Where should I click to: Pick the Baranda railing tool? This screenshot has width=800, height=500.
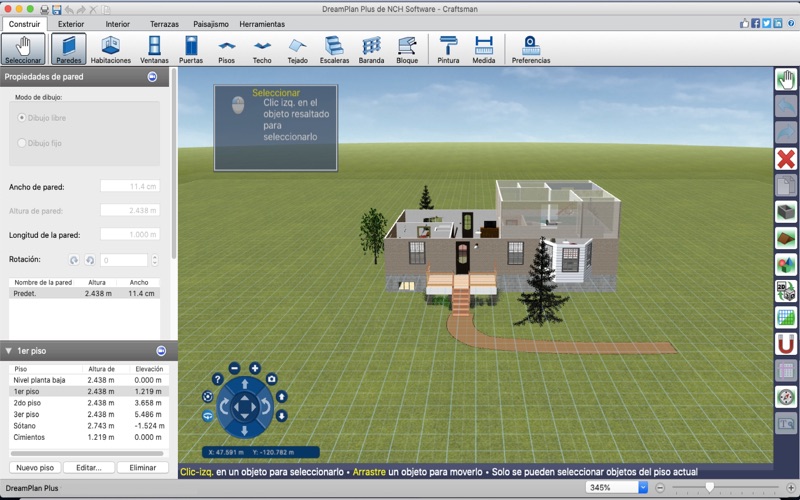(371, 49)
